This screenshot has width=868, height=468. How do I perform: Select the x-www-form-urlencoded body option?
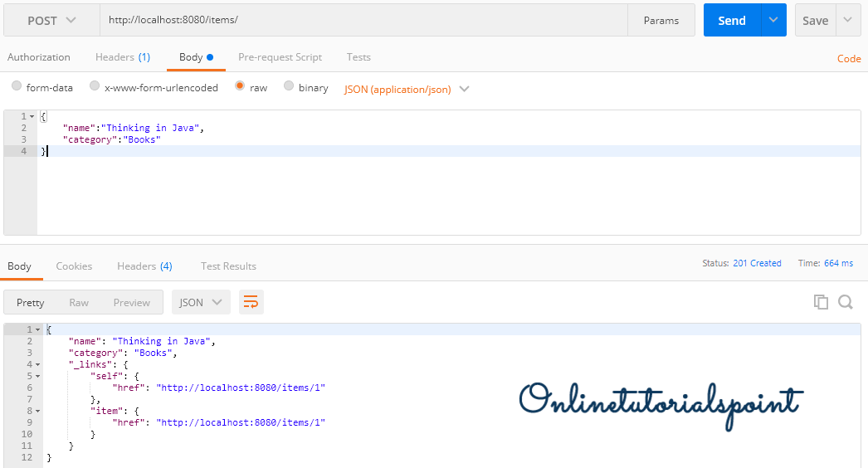click(x=95, y=86)
